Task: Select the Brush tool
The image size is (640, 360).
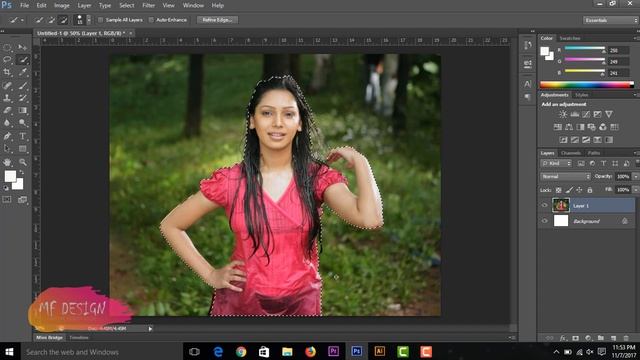Action: 23,85
